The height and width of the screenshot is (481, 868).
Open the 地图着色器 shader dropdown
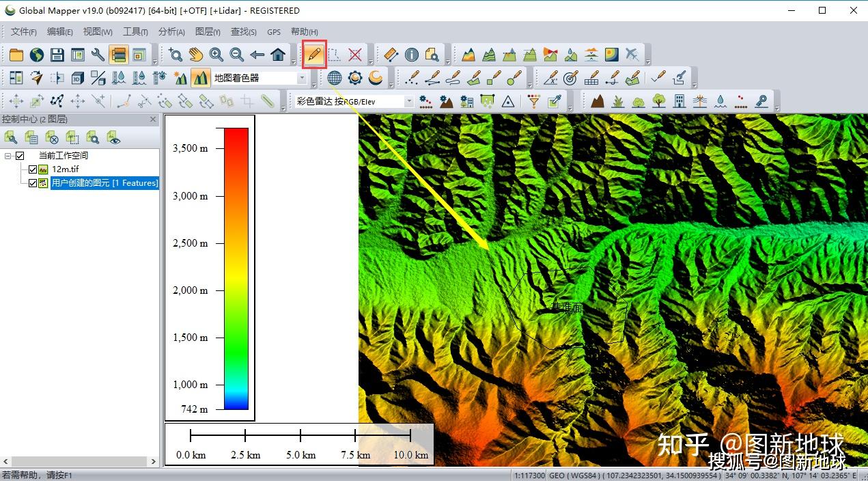(x=302, y=78)
